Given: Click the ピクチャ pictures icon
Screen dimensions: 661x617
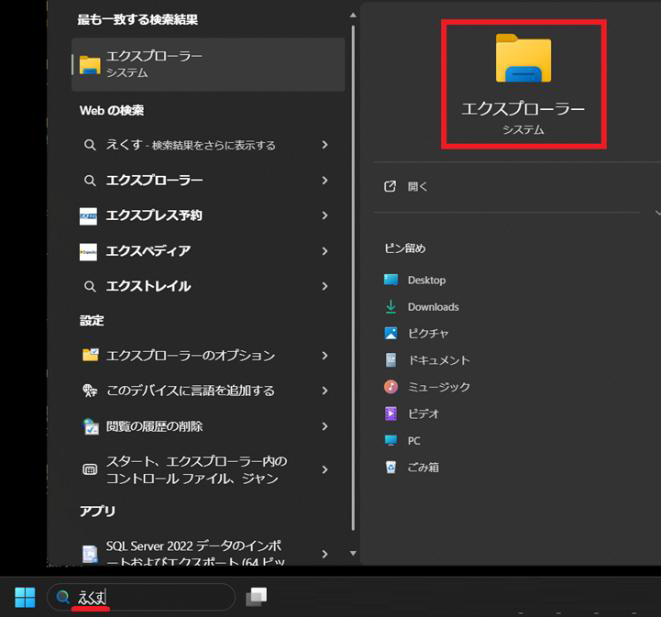Looking at the screenshot, I should [391, 333].
